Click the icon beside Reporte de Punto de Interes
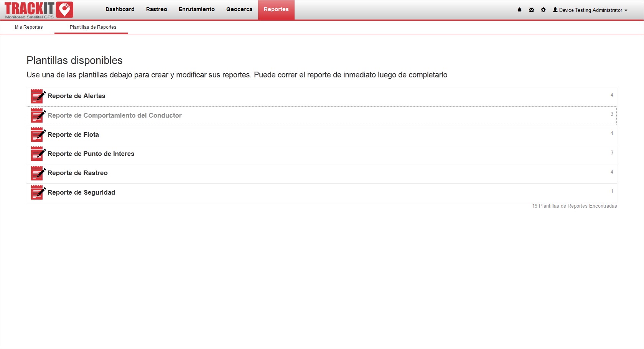The height and width of the screenshot is (349, 644). coord(38,154)
